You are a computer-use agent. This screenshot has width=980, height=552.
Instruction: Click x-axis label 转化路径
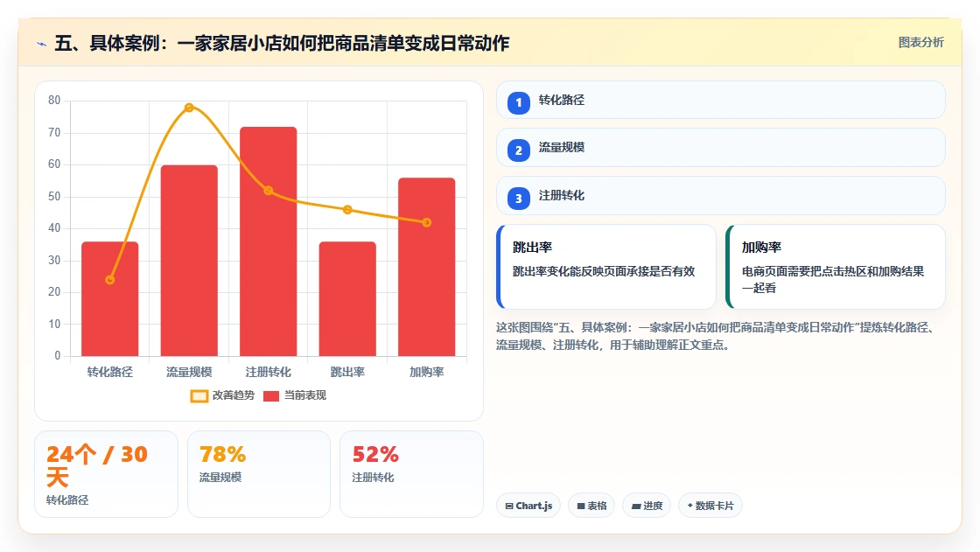tap(110, 372)
